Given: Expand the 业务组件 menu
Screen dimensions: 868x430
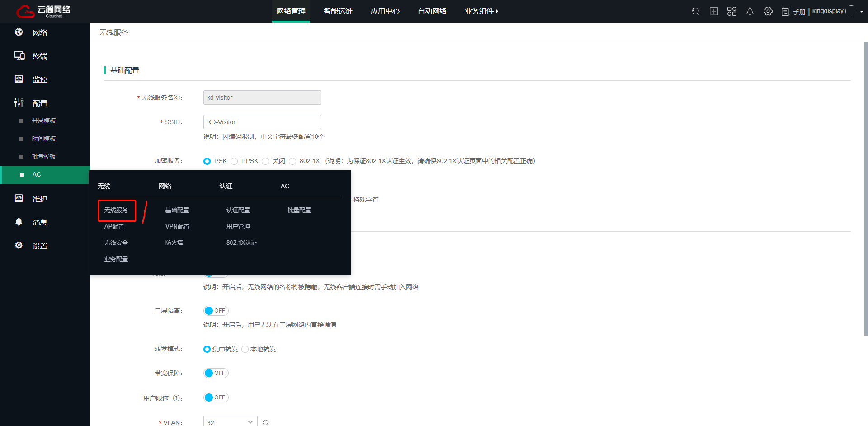Looking at the screenshot, I should pos(481,11).
